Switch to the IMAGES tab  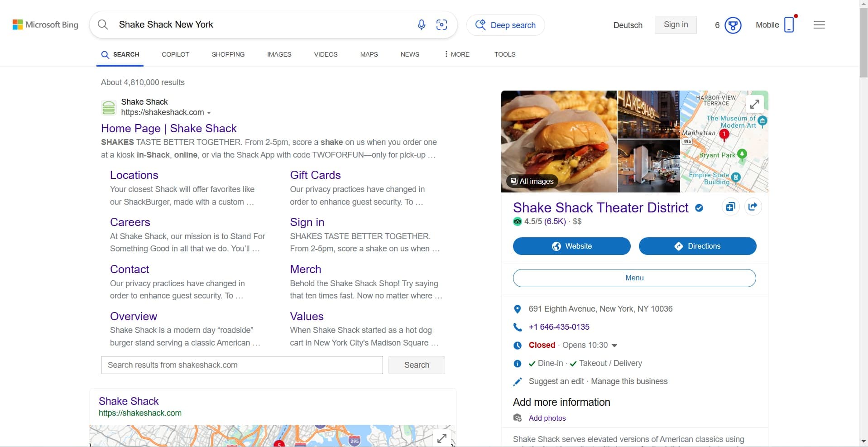pyautogui.click(x=279, y=54)
